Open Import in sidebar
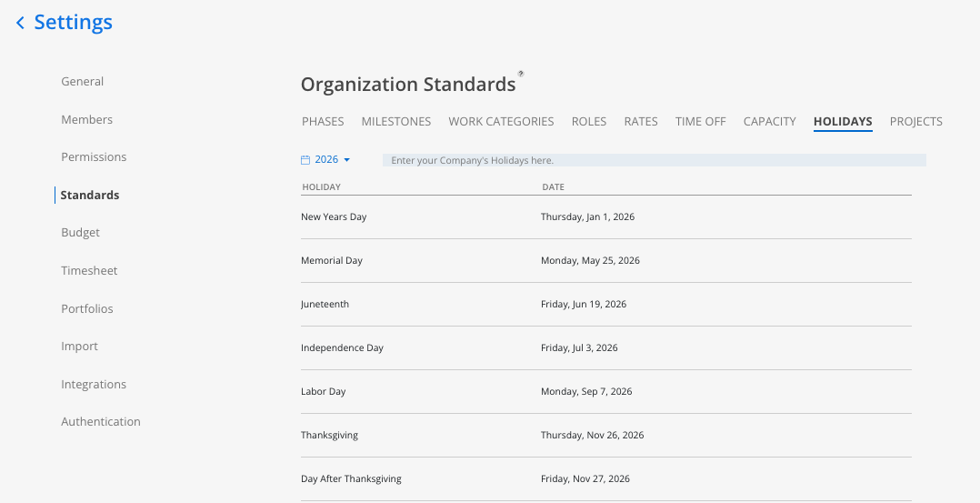 pyautogui.click(x=79, y=346)
